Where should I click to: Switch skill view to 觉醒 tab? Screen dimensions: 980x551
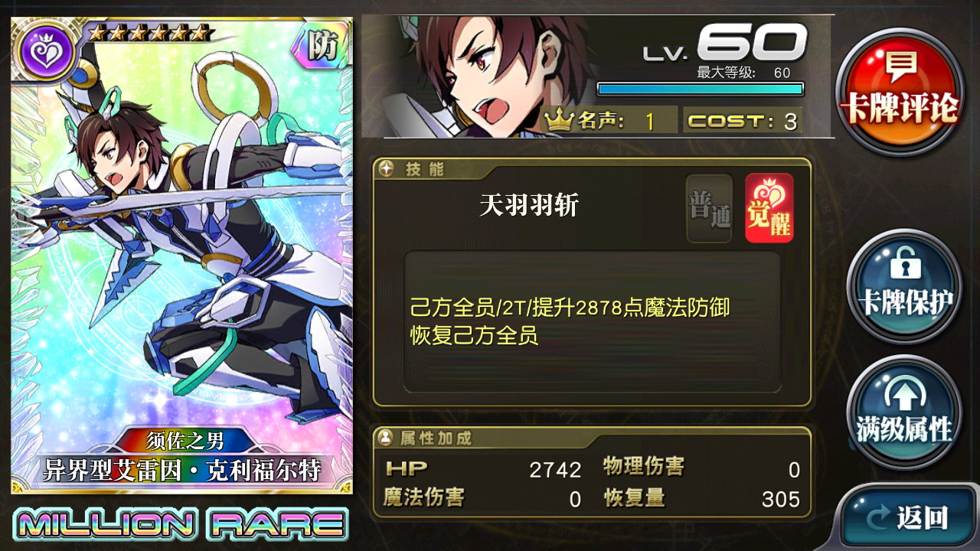click(769, 208)
